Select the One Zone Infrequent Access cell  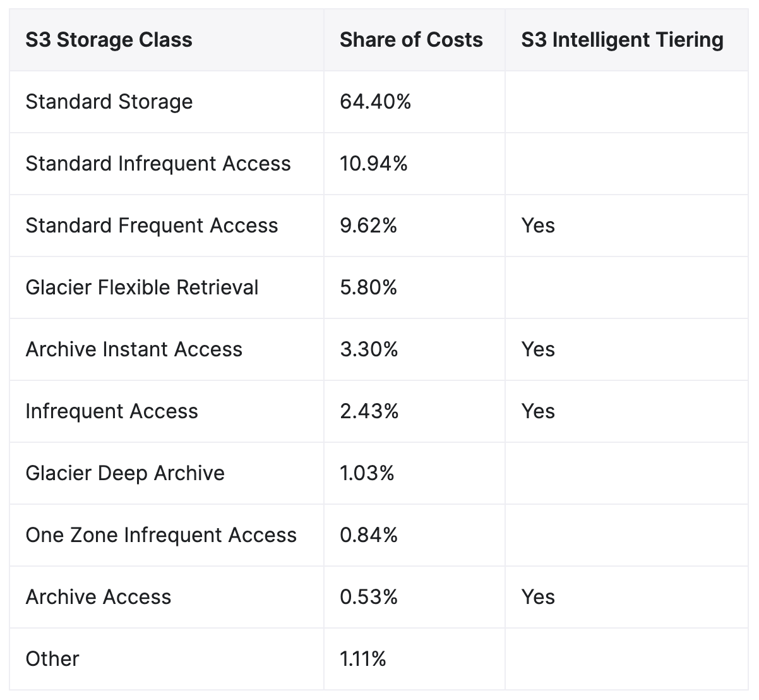click(161, 535)
